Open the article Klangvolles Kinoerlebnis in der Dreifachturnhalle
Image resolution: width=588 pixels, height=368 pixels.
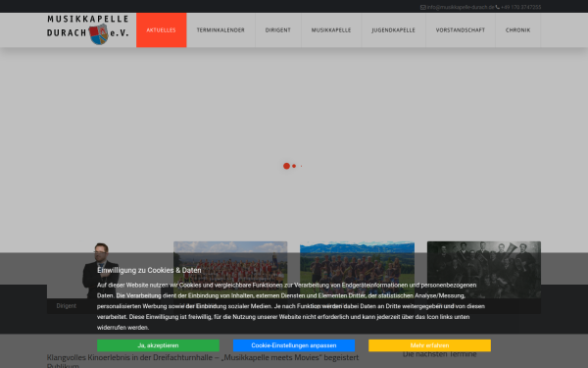[203, 361]
